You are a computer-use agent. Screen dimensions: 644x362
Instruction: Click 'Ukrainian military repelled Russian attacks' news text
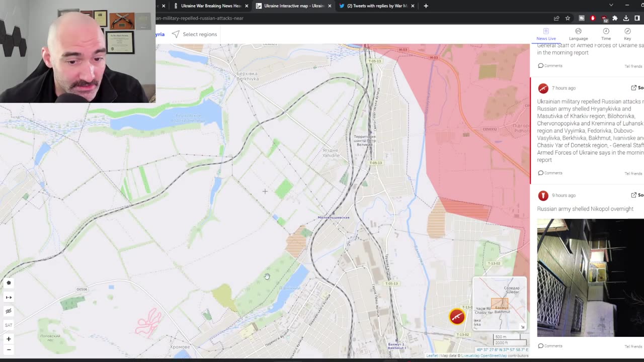tap(590, 131)
